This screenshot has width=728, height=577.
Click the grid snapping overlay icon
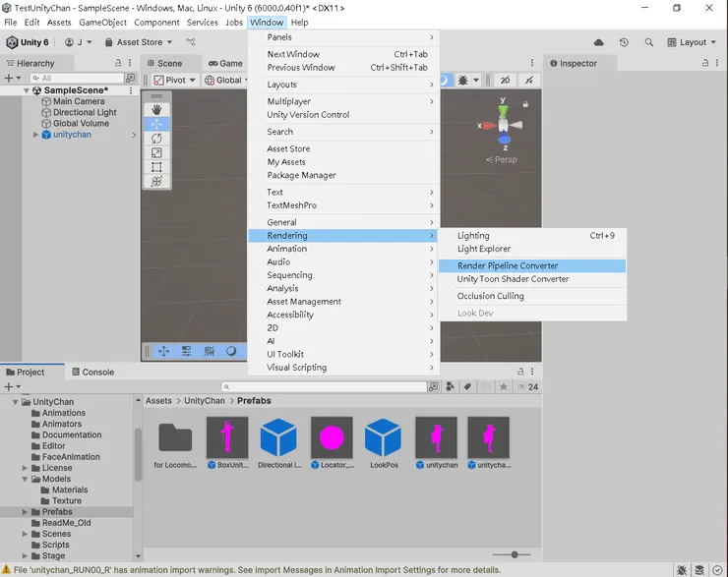209,351
